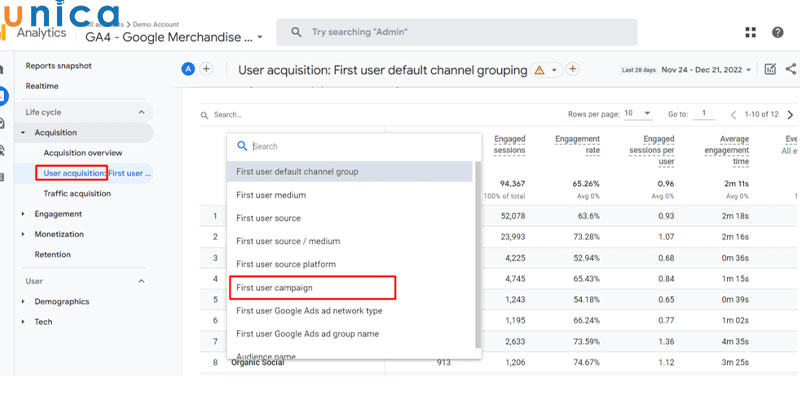Viewport: 800px width, 400px height.
Task: Open Reports snapshot page
Action: 58,66
